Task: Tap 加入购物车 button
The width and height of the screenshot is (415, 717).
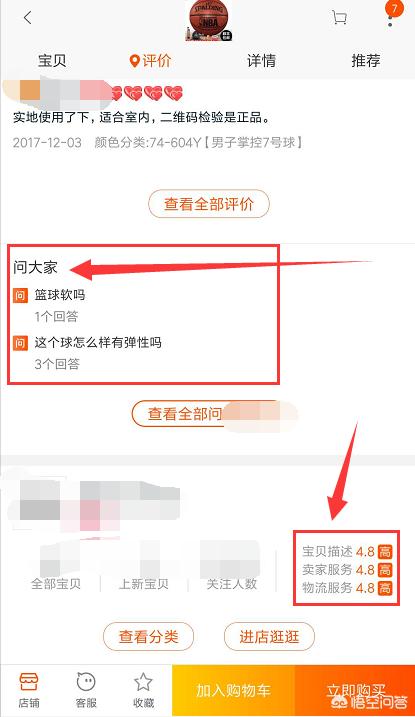Action: click(x=234, y=690)
